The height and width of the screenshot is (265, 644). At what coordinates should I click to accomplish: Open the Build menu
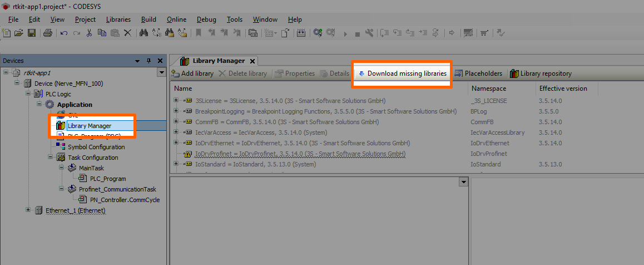click(x=148, y=19)
